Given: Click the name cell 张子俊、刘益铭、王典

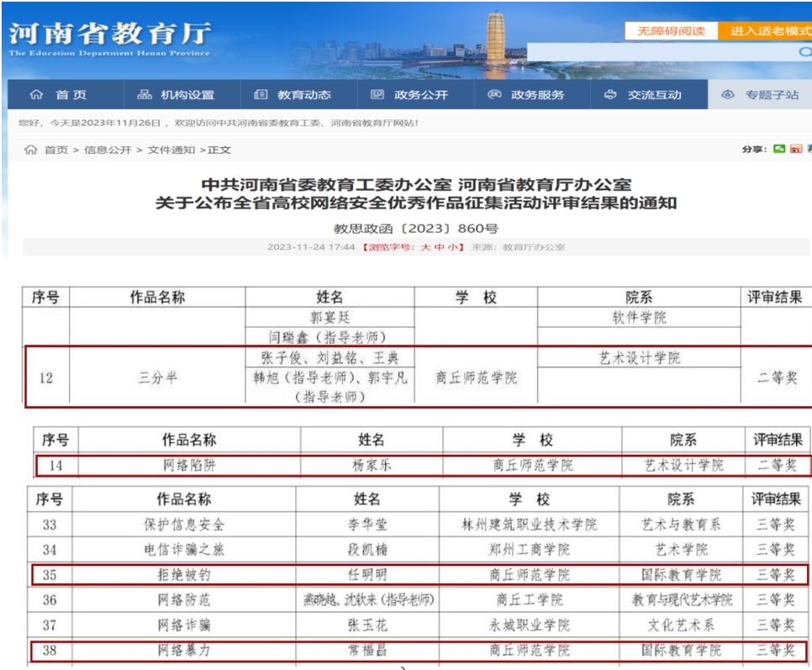Looking at the screenshot, I should (x=330, y=358).
